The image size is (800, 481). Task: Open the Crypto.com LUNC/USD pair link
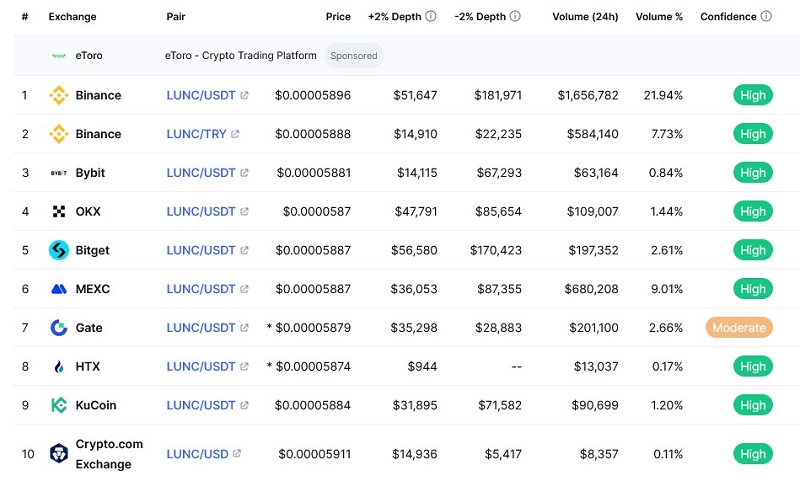tap(197, 454)
